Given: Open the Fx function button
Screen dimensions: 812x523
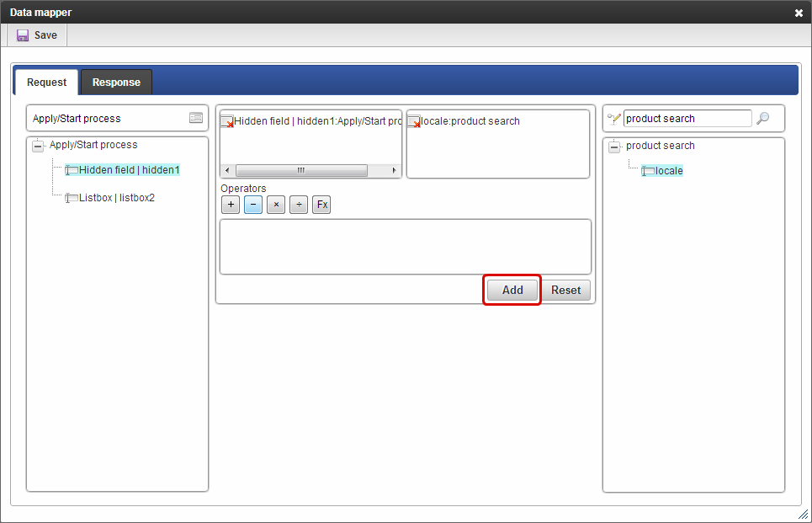Looking at the screenshot, I should click(x=321, y=205).
